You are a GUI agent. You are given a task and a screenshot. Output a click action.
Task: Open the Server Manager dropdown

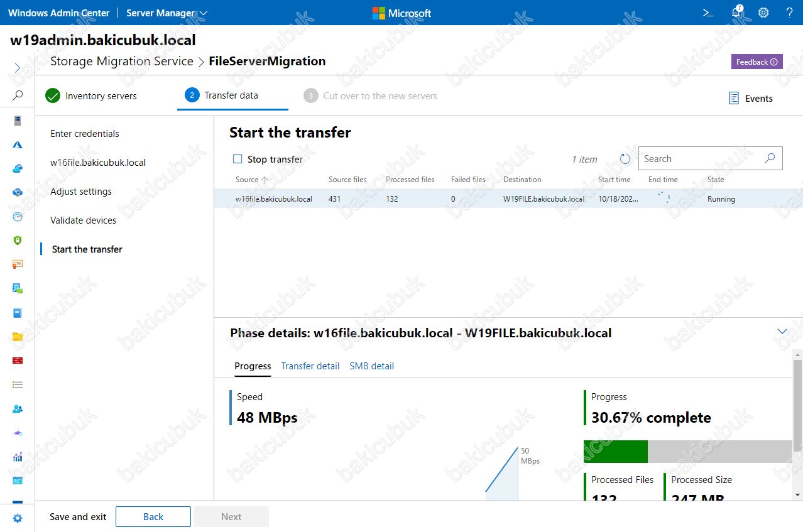coord(167,13)
